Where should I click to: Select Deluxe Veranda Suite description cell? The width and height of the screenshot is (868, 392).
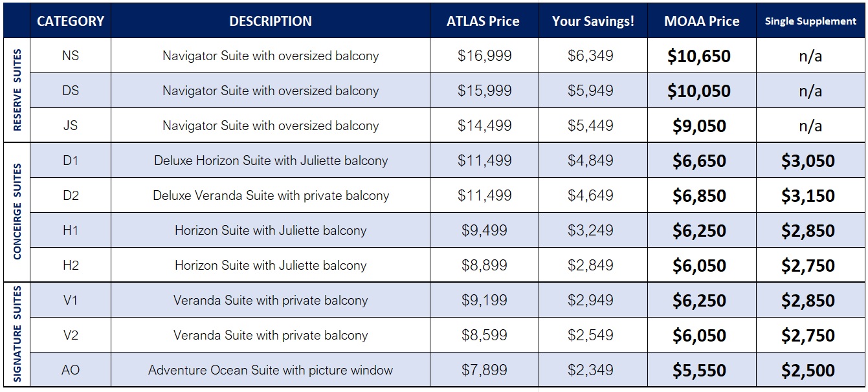point(271,195)
